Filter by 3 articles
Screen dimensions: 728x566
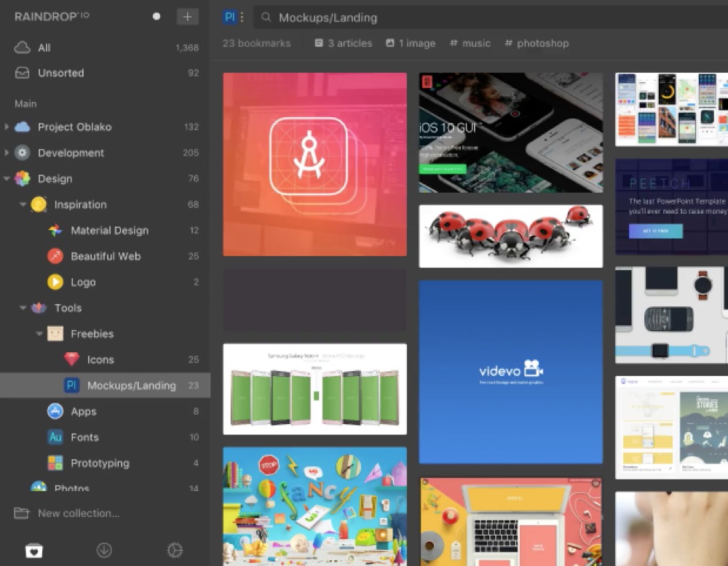click(x=343, y=44)
